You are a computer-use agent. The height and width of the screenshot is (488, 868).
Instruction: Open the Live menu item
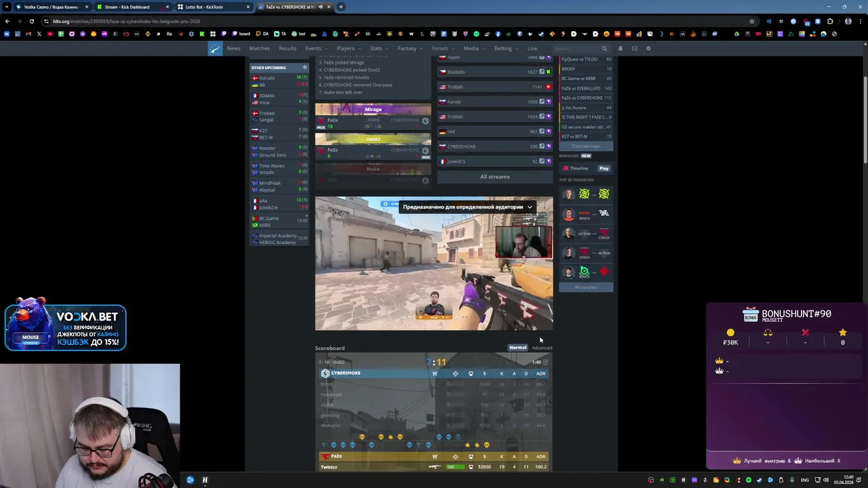(532, 48)
